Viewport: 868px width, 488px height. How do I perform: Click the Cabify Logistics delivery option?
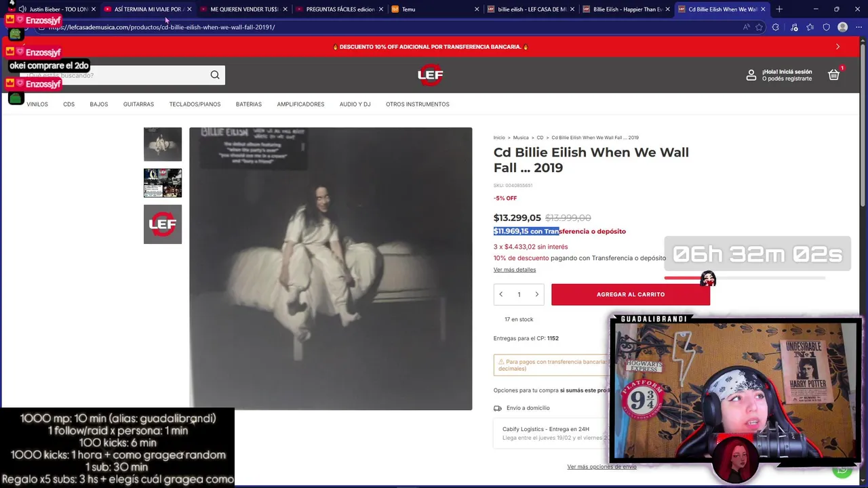pos(551,433)
